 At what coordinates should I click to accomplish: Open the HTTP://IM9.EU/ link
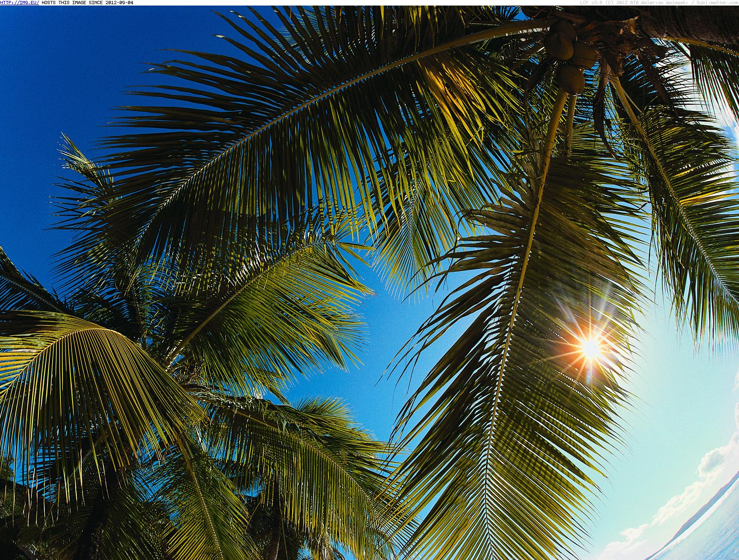click(19, 3)
